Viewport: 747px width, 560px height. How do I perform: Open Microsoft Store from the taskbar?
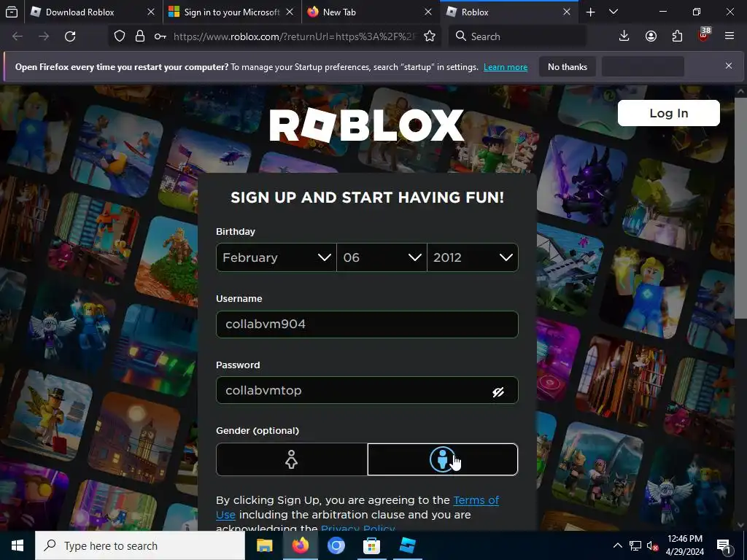coord(371,545)
